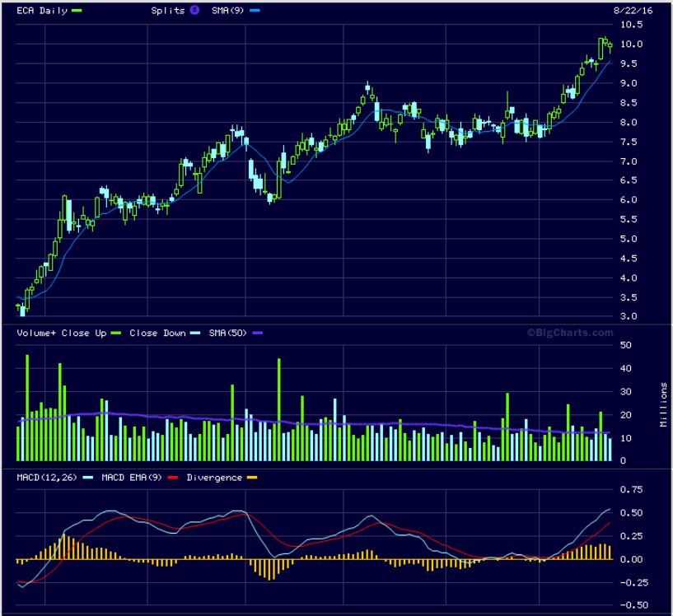Click the 'Divergence' label

(x=214, y=478)
